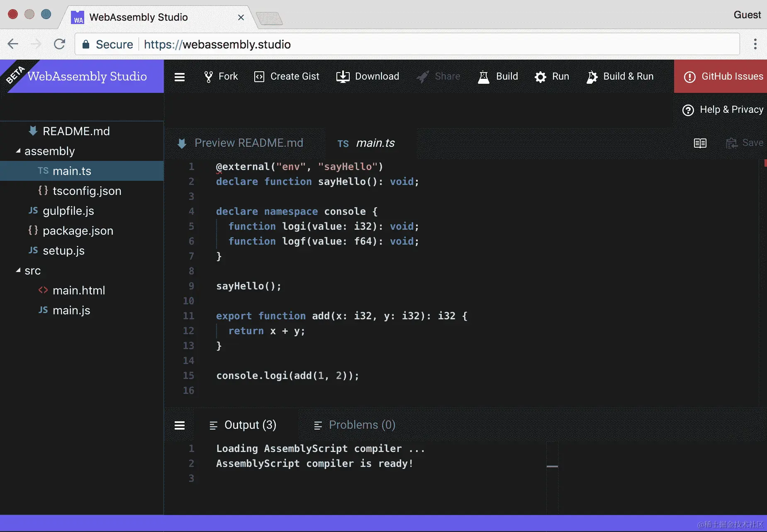Click the README.md markdown file icon
The height and width of the screenshot is (532, 767).
[x=33, y=131]
